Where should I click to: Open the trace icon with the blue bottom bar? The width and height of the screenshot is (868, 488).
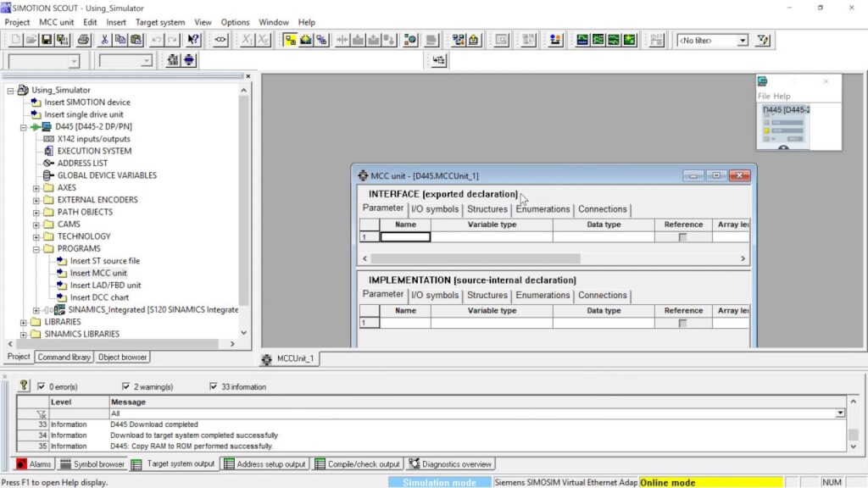coord(582,40)
